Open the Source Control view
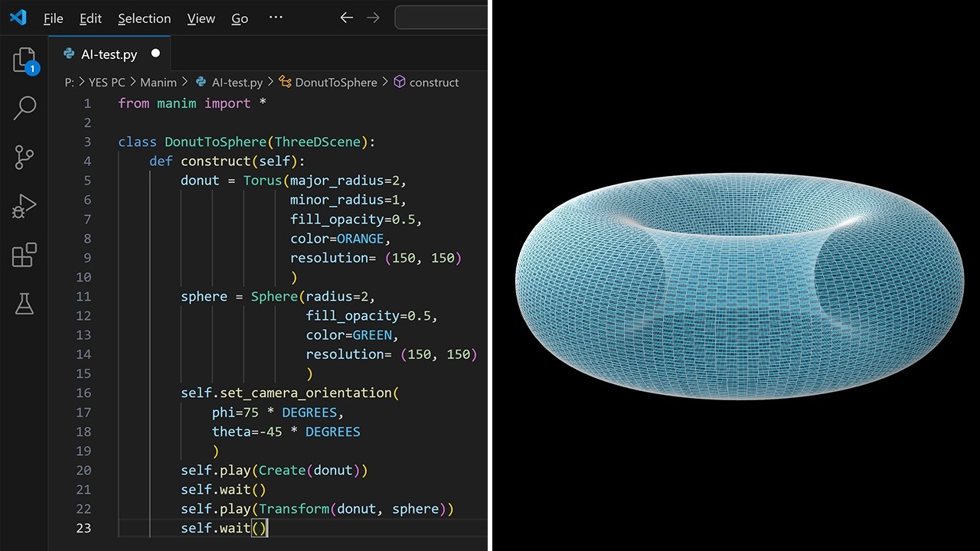The image size is (980, 551). pyautogui.click(x=24, y=157)
